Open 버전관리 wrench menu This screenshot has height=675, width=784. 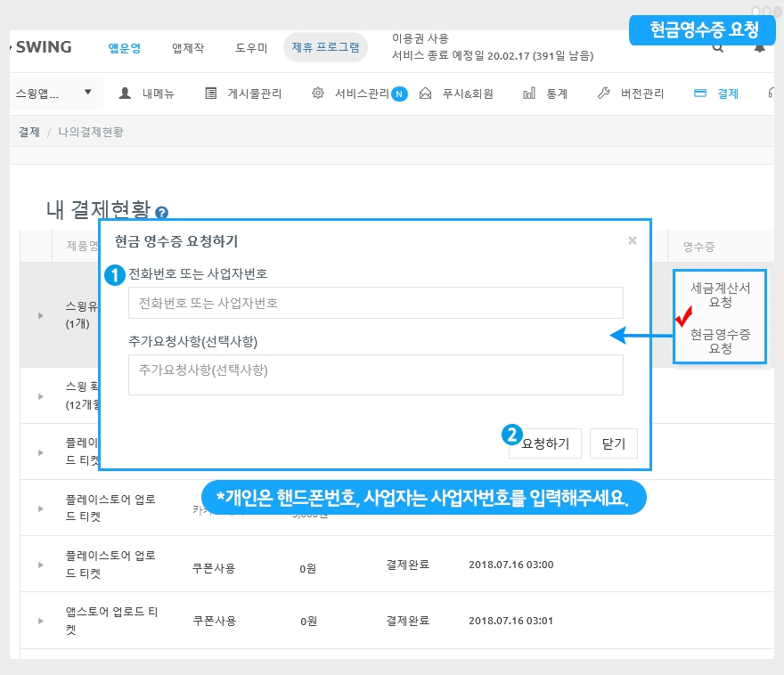[632, 94]
